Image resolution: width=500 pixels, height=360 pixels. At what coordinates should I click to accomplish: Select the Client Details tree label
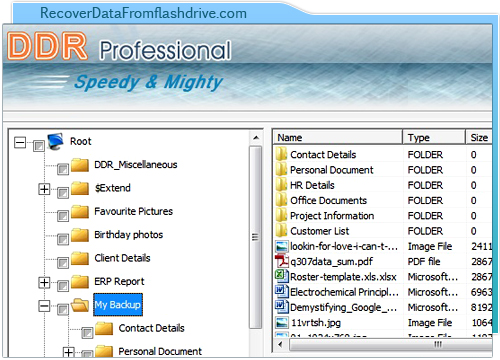point(122,258)
